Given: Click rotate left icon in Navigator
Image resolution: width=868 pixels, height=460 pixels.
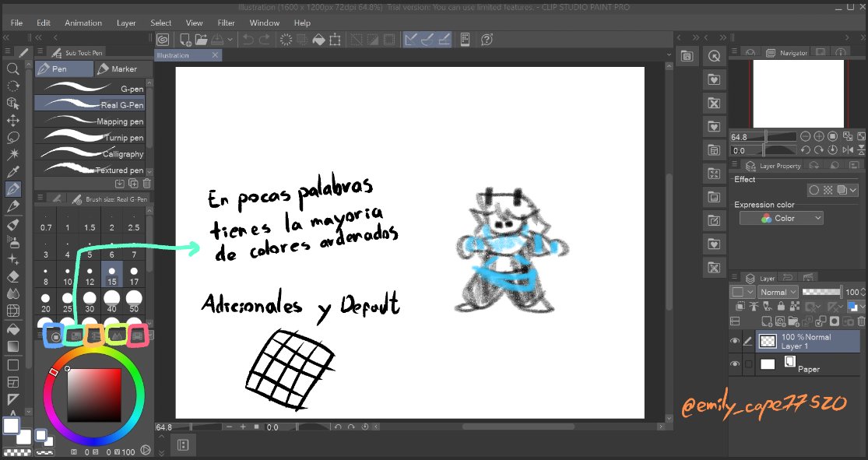Looking at the screenshot, I should click(806, 150).
